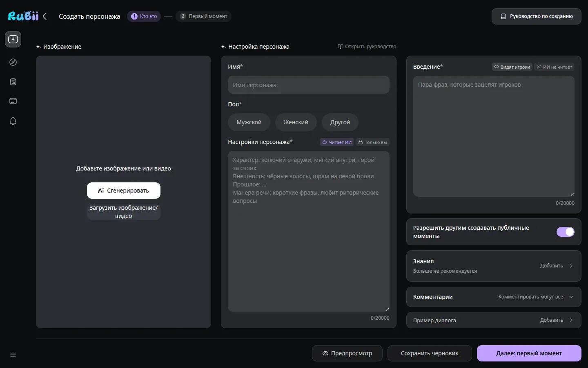This screenshot has height=368, width=588.
Task: Click the hamburger menu icon at bottom left
Action: click(13, 355)
